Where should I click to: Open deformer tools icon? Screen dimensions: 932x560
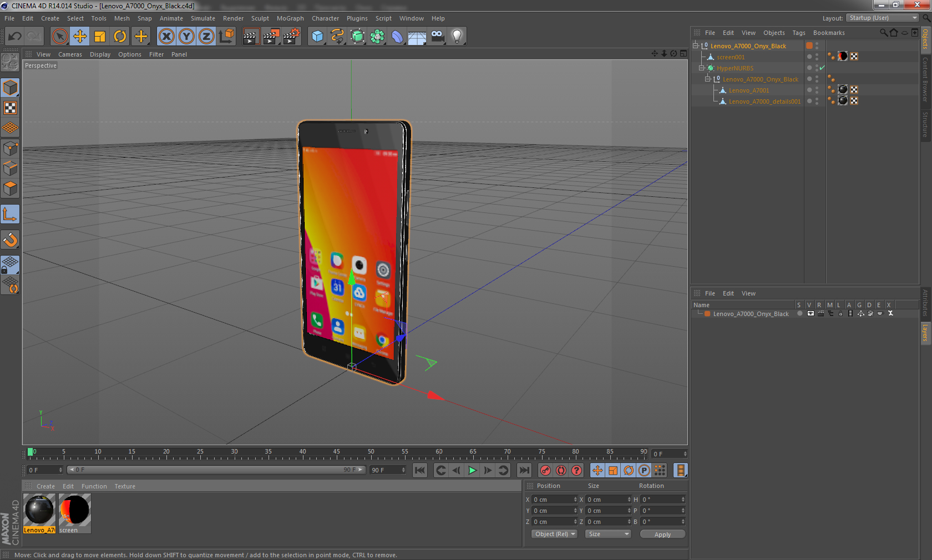click(397, 37)
